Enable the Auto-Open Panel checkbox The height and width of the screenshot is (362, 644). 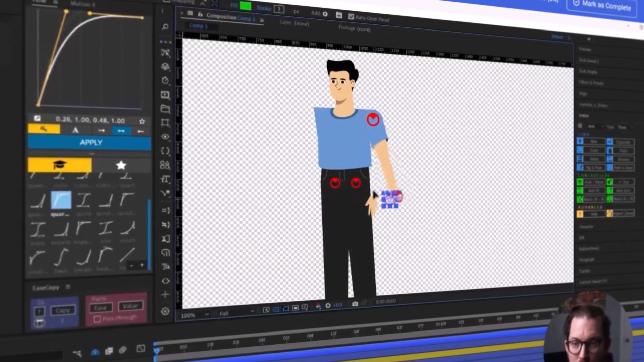[351, 17]
